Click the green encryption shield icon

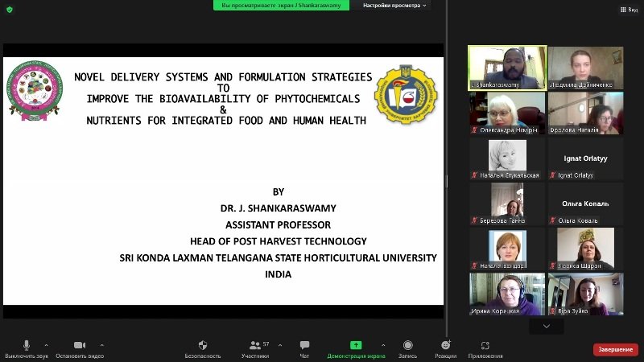tap(10, 10)
